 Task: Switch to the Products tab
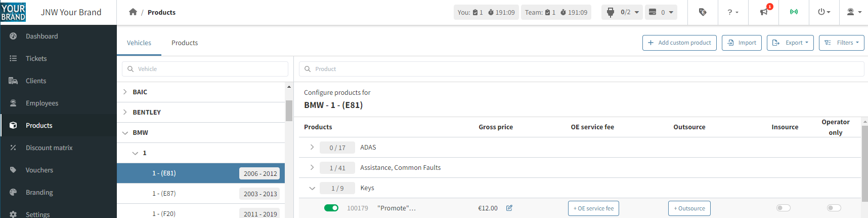click(x=185, y=43)
